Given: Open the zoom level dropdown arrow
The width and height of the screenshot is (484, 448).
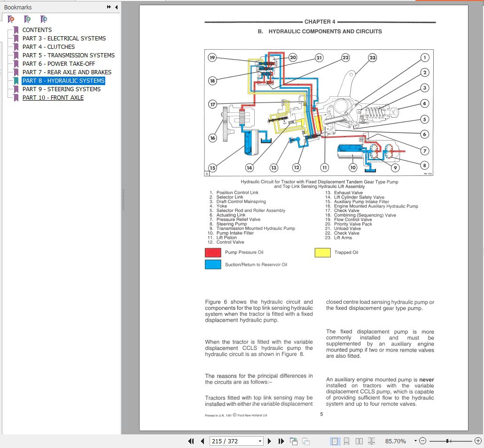Looking at the screenshot, I should pyautogui.click(x=415, y=441).
